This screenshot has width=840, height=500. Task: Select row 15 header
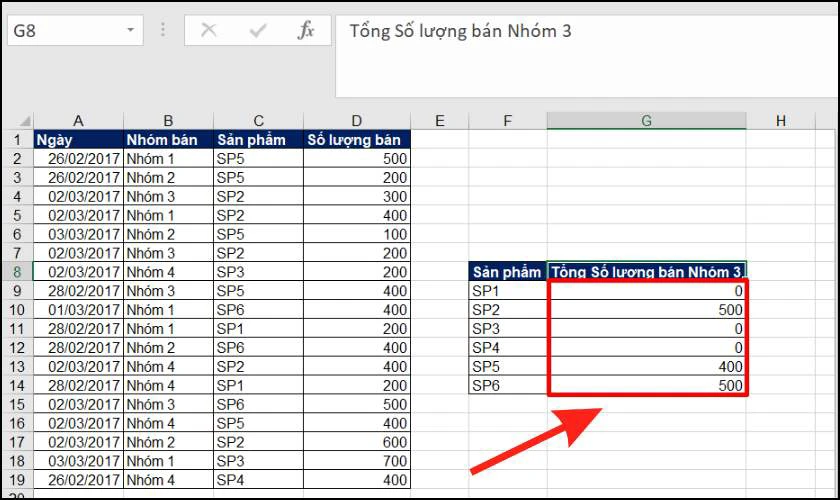click(x=17, y=404)
